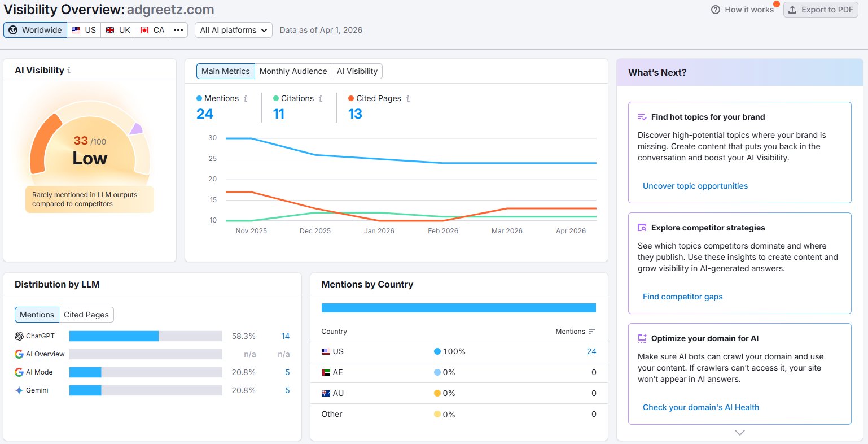
Task: Open the All AI platforms dropdown
Action: click(x=233, y=29)
